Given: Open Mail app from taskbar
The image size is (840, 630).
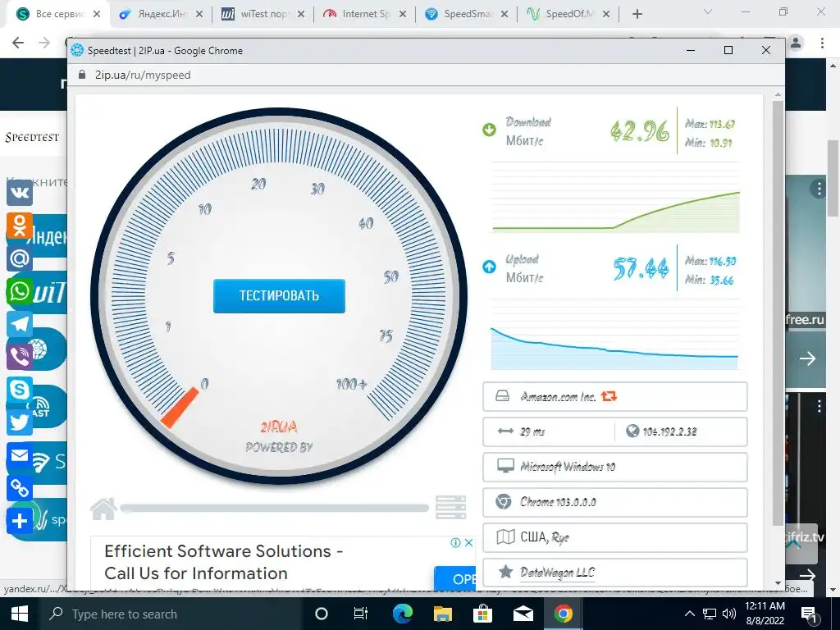Looking at the screenshot, I should [x=523, y=614].
